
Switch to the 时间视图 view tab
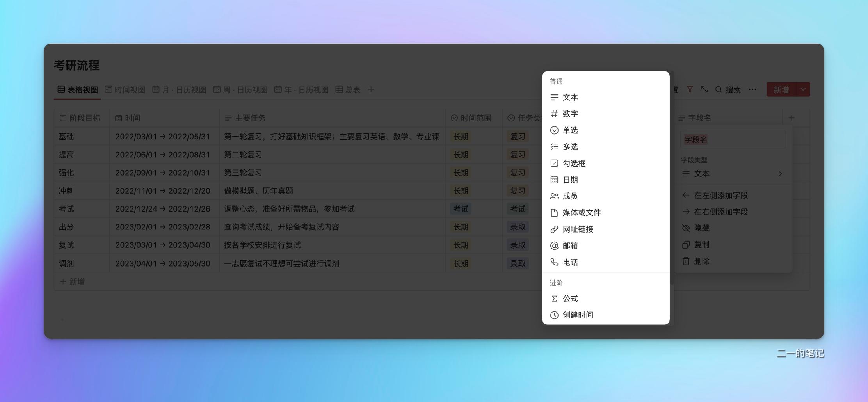(x=129, y=89)
